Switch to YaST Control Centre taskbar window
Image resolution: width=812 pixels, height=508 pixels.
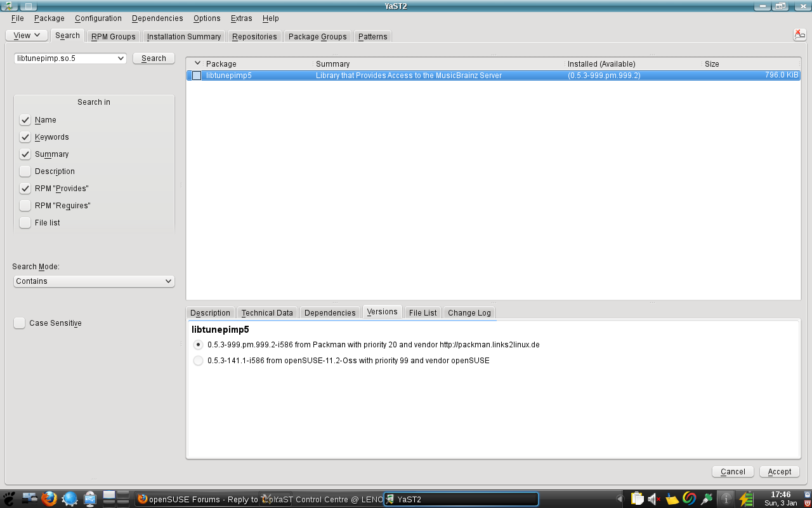[322, 499]
